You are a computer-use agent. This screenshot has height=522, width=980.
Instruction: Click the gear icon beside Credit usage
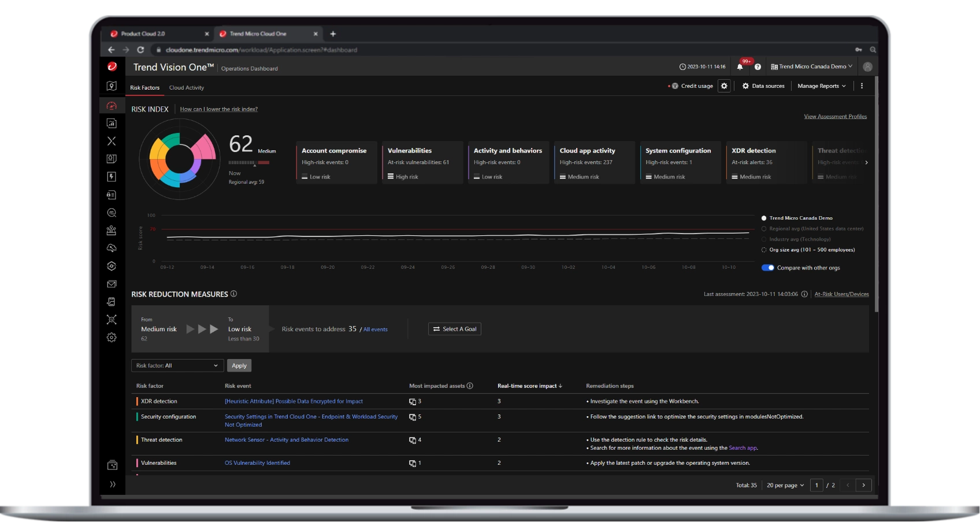[x=724, y=86]
